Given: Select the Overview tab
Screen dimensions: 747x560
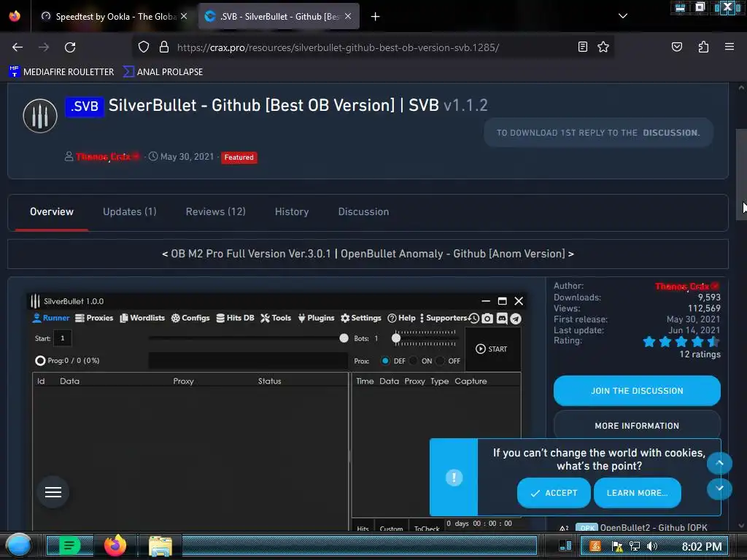Looking at the screenshot, I should coord(52,211).
